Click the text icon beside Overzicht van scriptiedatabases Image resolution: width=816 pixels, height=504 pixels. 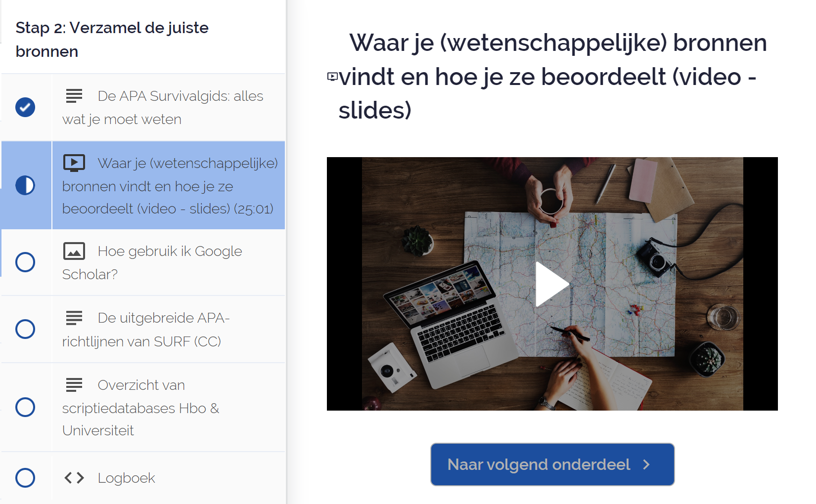[74, 385]
